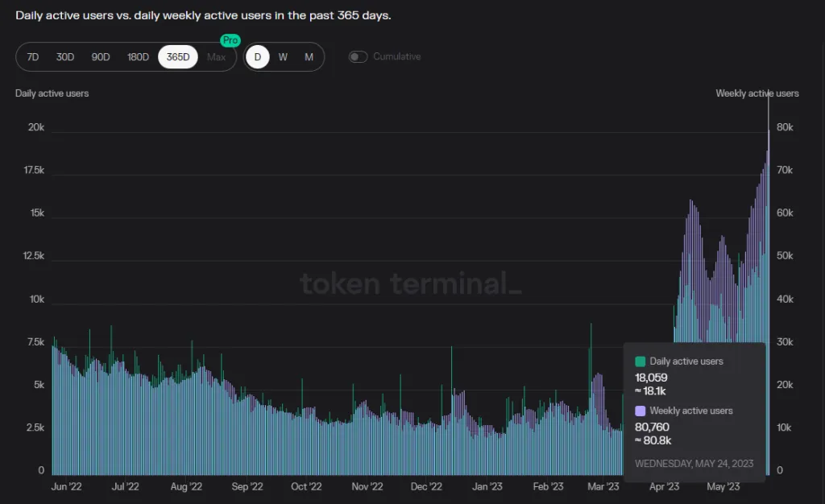The image size is (825, 504).
Task: Switch to the 180D time range
Action: point(137,56)
